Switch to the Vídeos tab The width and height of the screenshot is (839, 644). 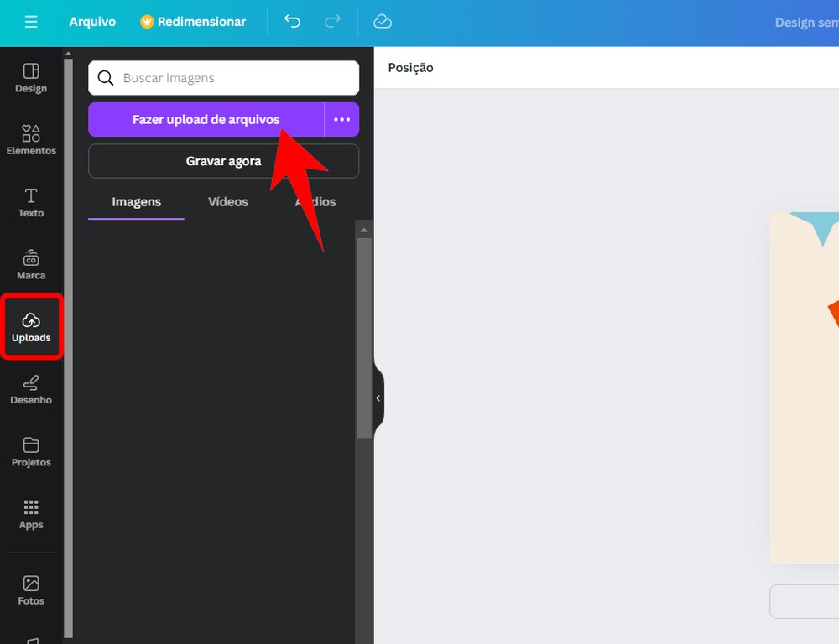pyautogui.click(x=227, y=201)
